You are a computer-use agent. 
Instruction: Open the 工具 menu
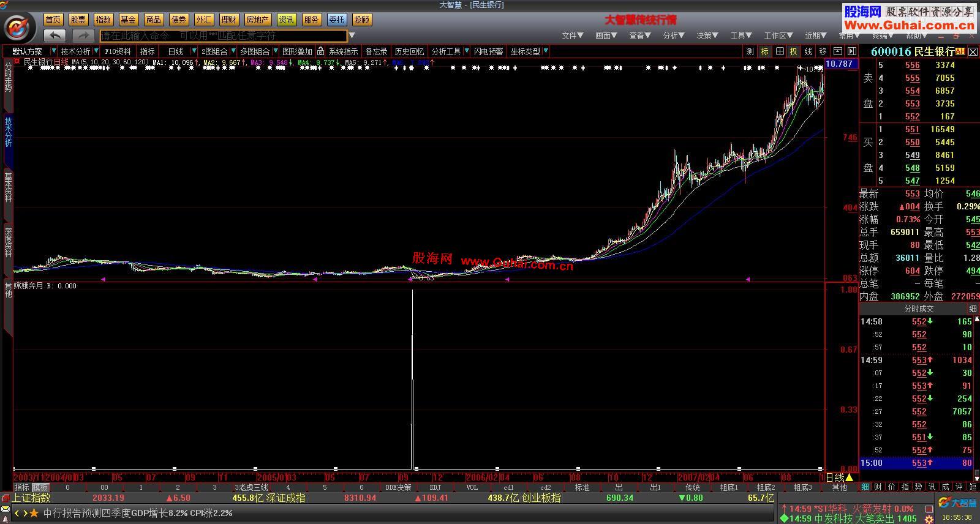[741, 36]
